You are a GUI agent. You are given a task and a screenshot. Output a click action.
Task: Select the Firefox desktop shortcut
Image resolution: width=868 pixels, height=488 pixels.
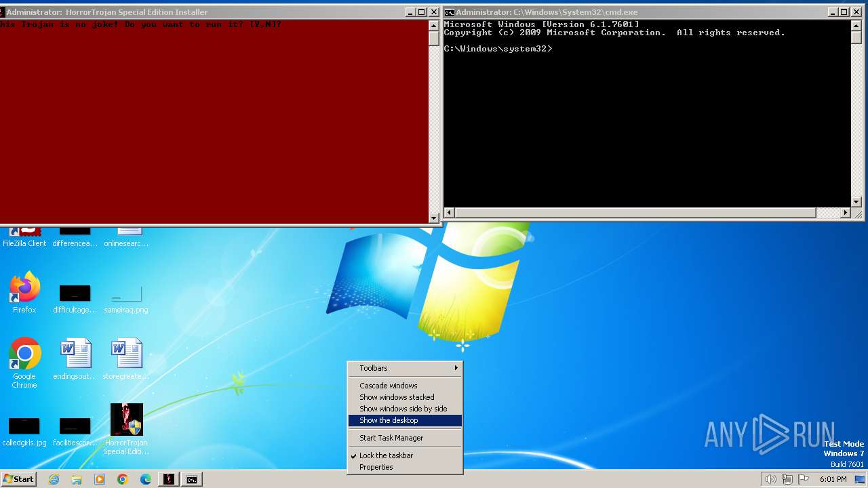click(x=24, y=293)
